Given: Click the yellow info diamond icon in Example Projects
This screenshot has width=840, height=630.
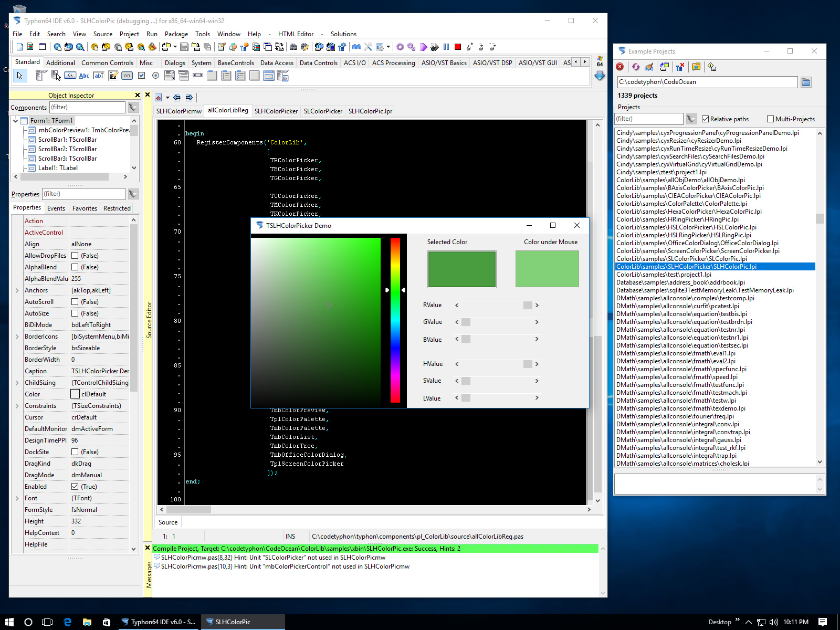Looking at the screenshot, I should click(712, 67).
